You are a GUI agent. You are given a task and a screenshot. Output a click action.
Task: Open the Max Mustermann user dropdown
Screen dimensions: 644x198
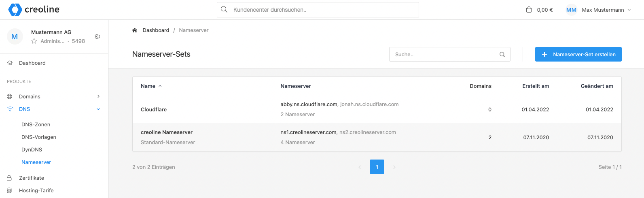point(598,10)
